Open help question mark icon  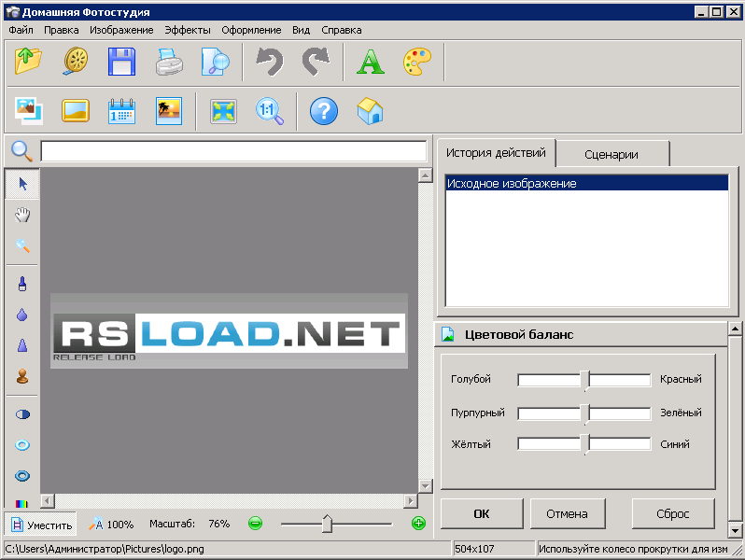(324, 111)
